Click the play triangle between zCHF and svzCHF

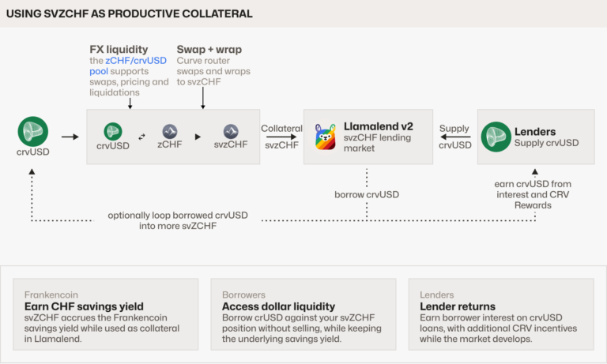[x=198, y=137]
